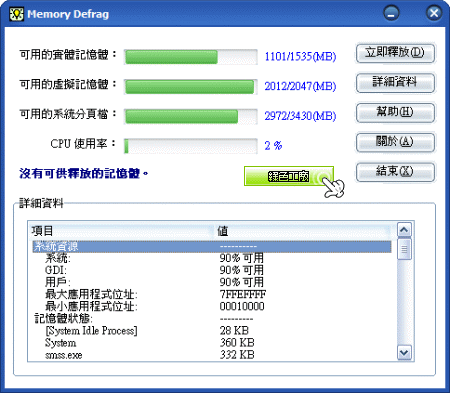The width and height of the screenshot is (450, 393).
Task: Click the 2 % CPU value
Action: pyautogui.click(x=273, y=145)
